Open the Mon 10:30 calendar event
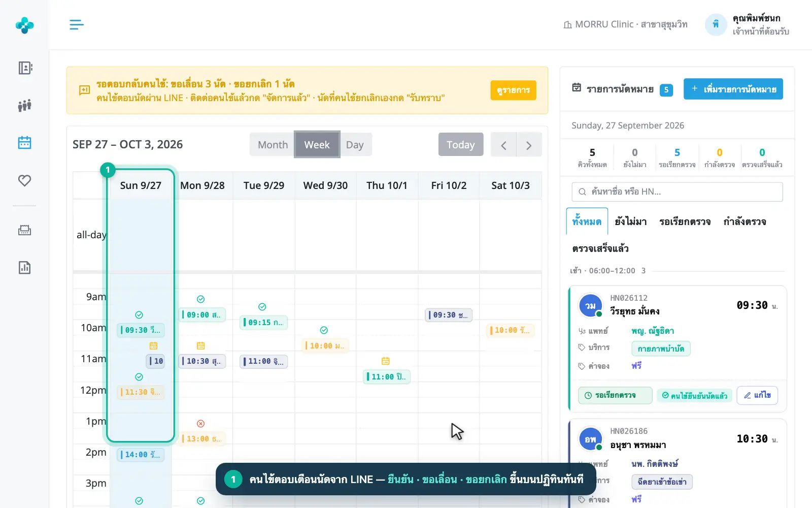The width and height of the screenshot is (812, 508). click(202, 361)
